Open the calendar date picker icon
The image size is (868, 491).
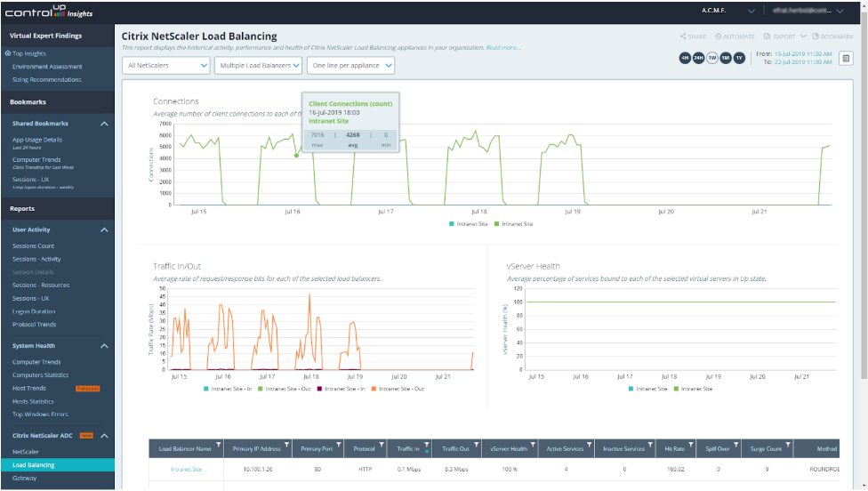point(846,58)
